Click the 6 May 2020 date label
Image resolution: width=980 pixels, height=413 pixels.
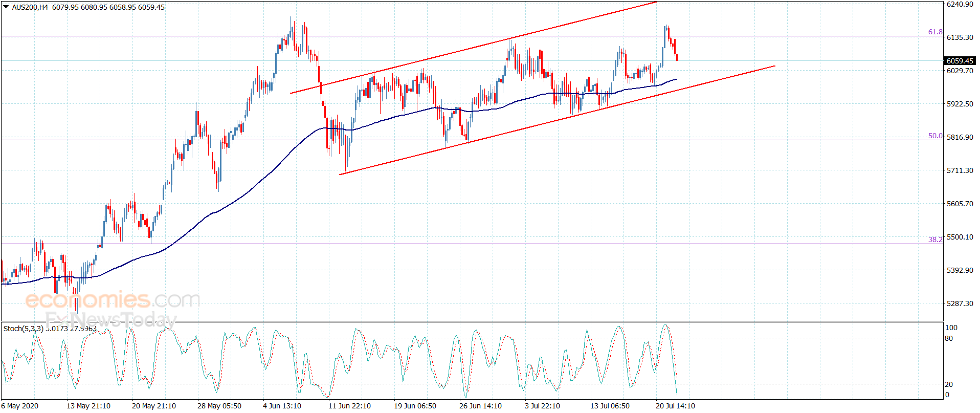(x=20, y=406)
